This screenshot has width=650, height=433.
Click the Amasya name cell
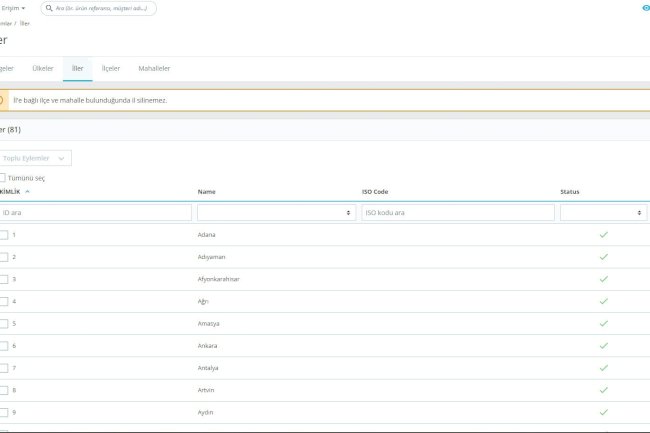click(x=209, y=323)
